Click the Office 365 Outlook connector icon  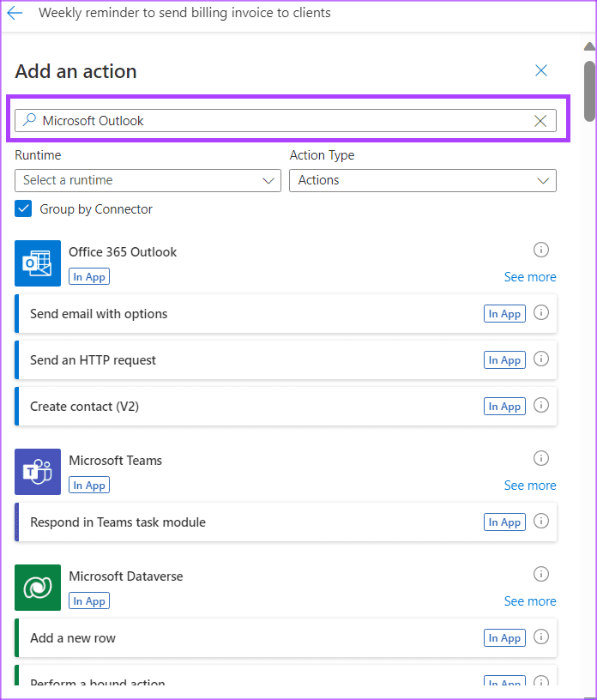38,263
